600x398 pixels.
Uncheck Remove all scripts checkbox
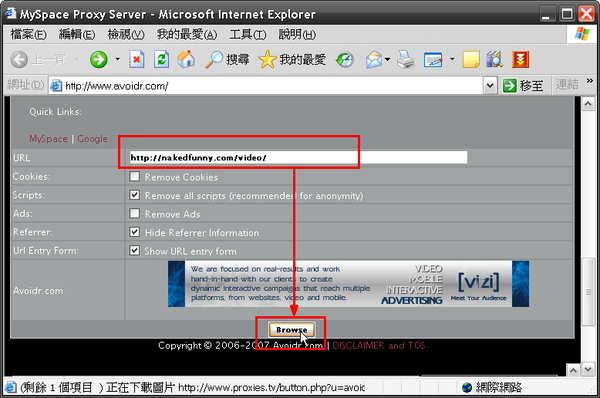click(x=134, y=195)
